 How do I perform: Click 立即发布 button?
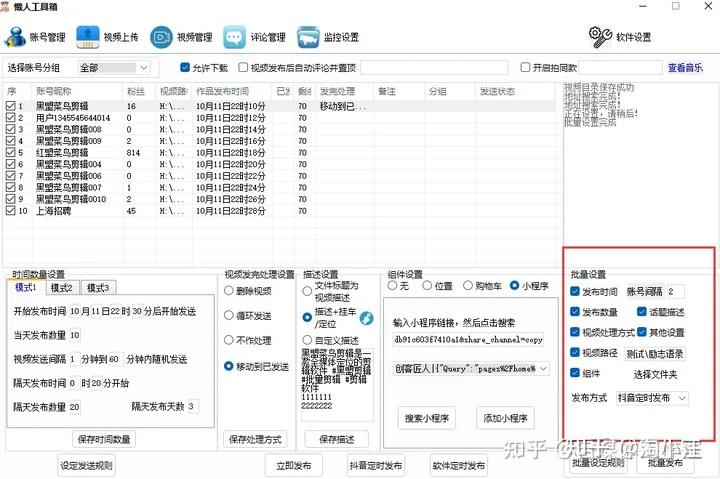point(293,466)
